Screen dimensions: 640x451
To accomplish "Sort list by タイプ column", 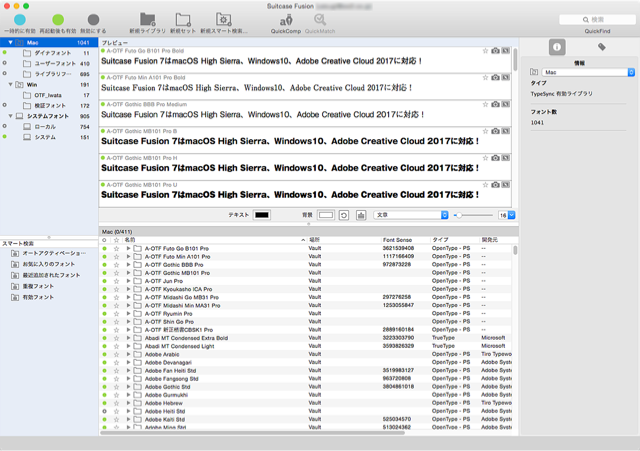I will coord(455,240).
